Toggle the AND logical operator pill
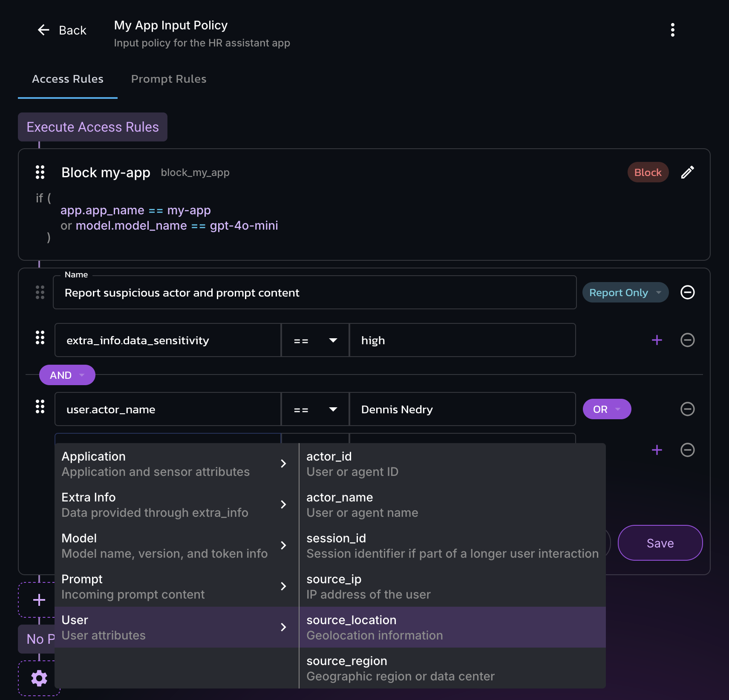The image size is (729, 700). tap(67, 375)
